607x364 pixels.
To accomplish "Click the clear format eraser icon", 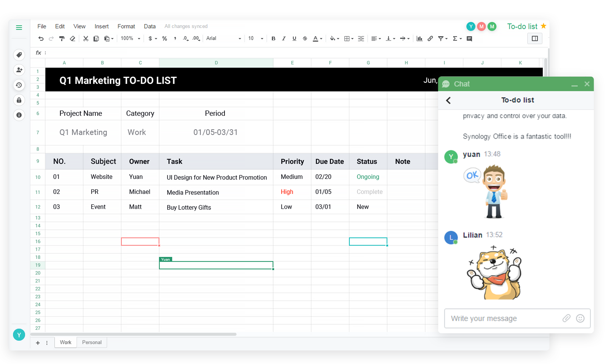I will pyautogui.click(x=73, y=39).
